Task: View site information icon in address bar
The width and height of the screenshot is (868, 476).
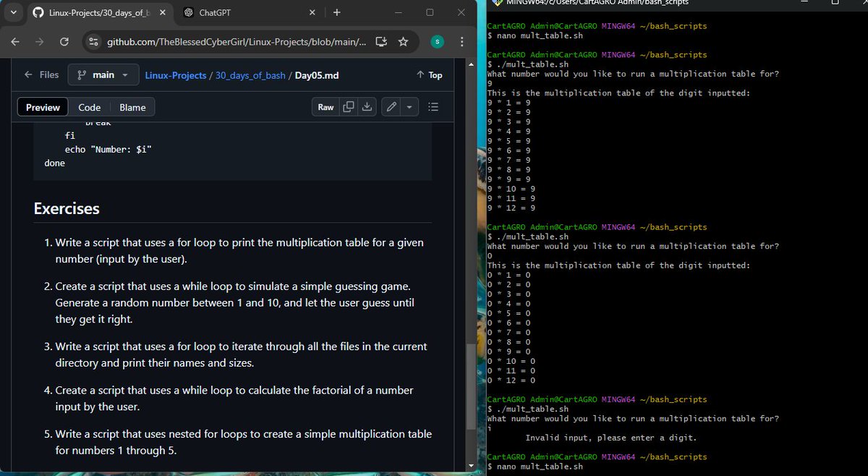Action: [94, 42]
